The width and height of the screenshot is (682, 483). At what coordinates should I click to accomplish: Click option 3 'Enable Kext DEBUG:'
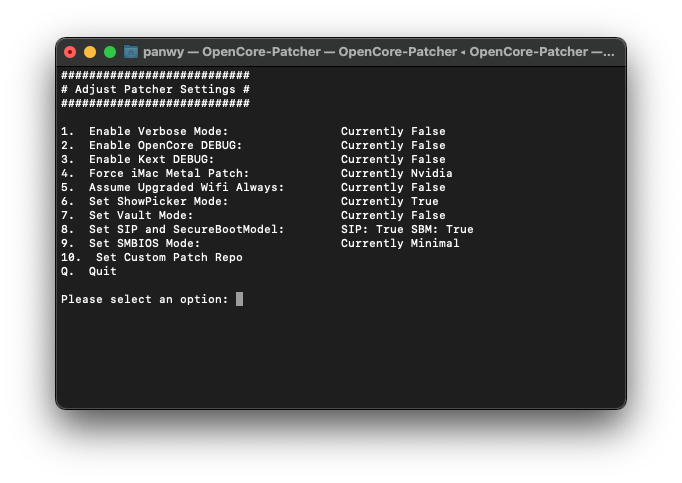pos(137,159)
